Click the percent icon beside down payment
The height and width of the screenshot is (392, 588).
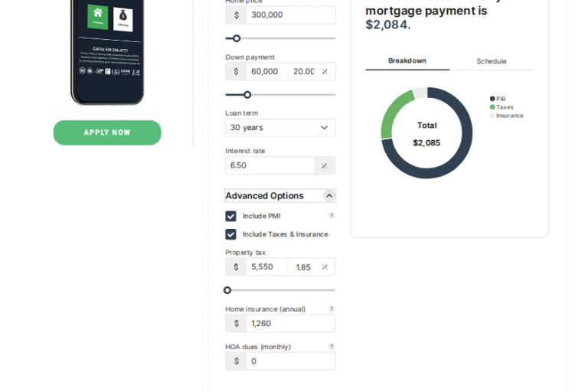325,71
